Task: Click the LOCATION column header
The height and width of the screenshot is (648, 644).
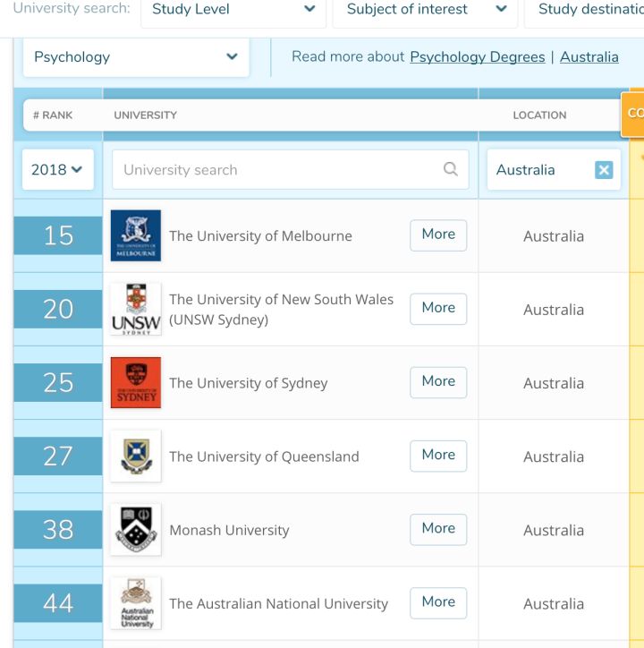Action: pyautogui.click(x=539, y=115)
